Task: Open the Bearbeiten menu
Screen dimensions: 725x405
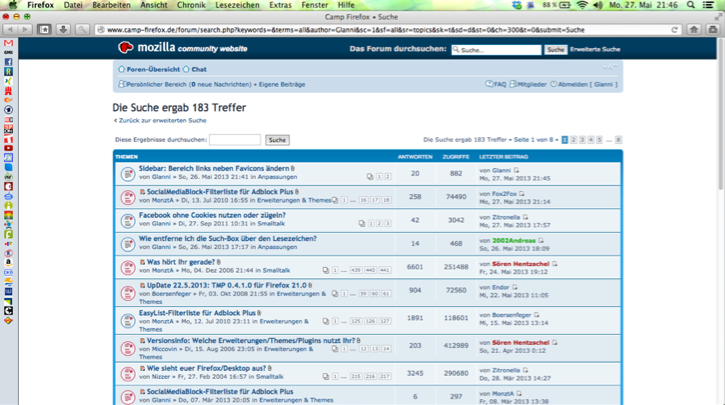Action: click(x=111, y=5)
